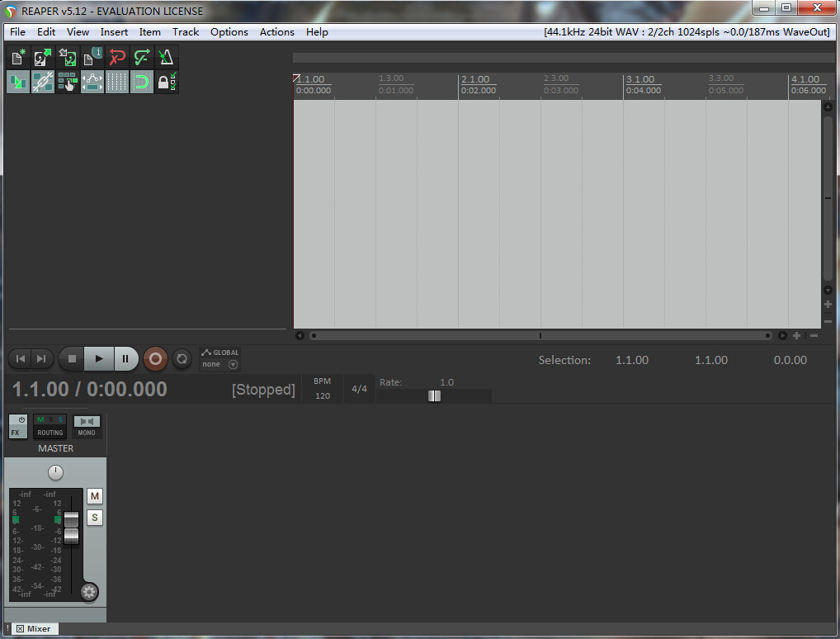Click the master track gear icon
Screen dimensions: 840x639
tap(88, 591)
